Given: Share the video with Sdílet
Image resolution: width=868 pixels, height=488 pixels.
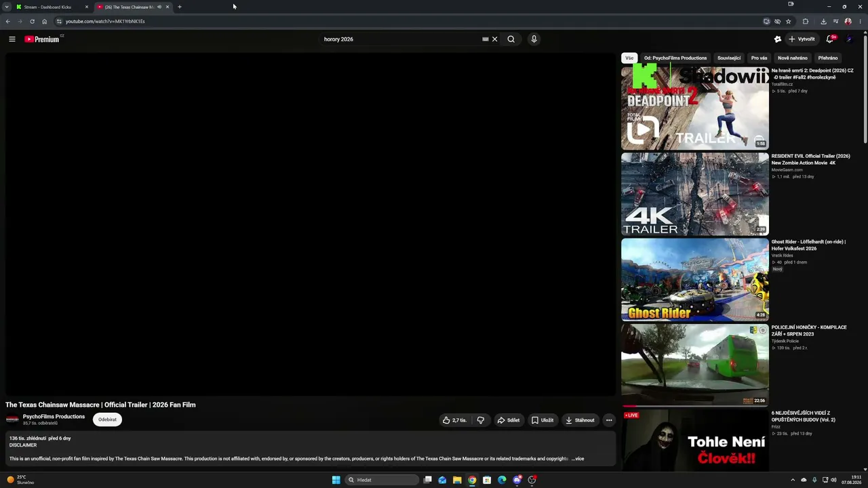Looking at the screenshot, I should 509,420.
